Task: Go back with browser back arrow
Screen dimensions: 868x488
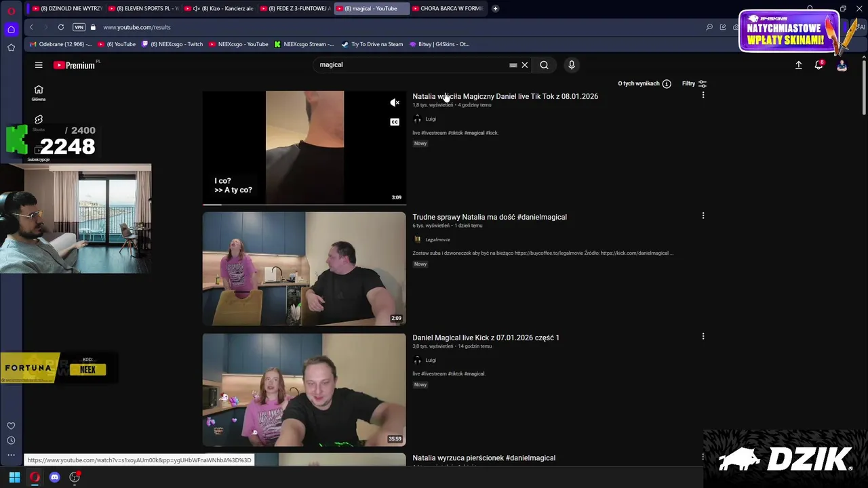Action: (31, 27)
